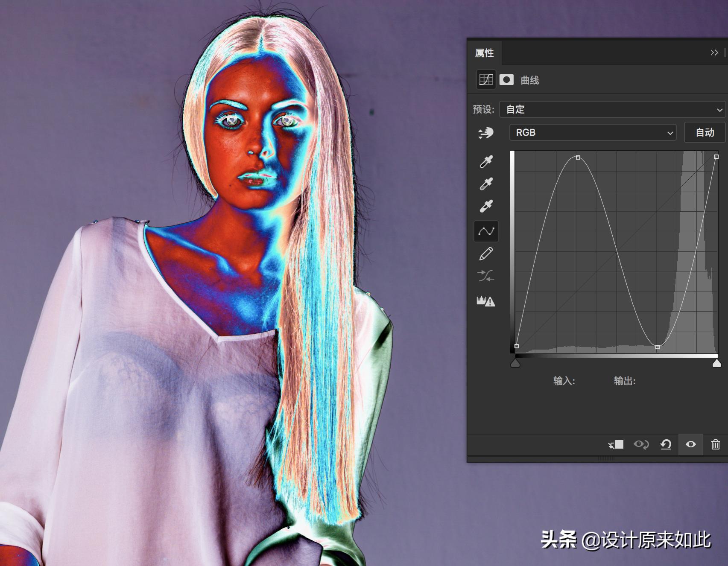Viewport: 728px width, 566px height.
Task: Expand the panel options with double-arrow chevron
Action: coord(714,53)
